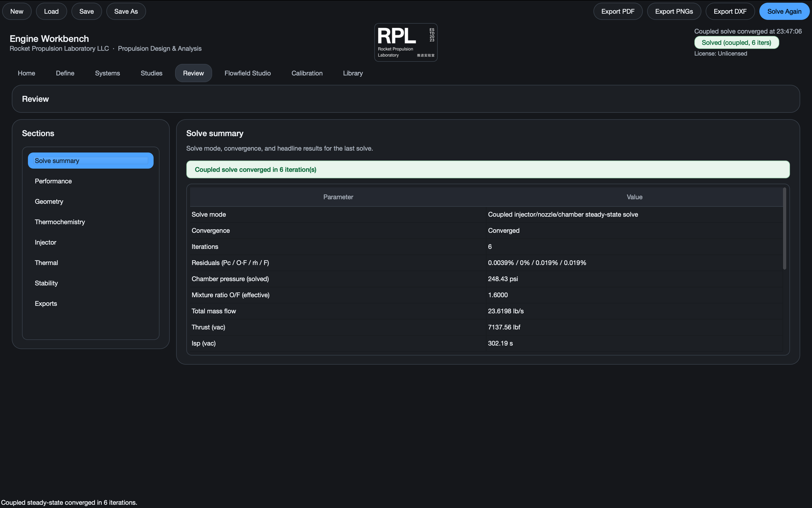This screenshot has width=812, height=508.
Task: Click the Value column header
Action: [x=634, y=197]
